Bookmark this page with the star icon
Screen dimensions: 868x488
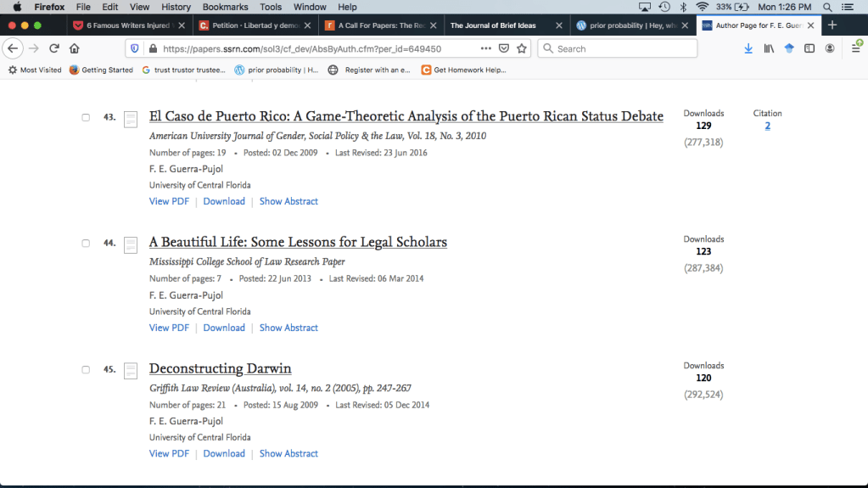coord(521,48)
